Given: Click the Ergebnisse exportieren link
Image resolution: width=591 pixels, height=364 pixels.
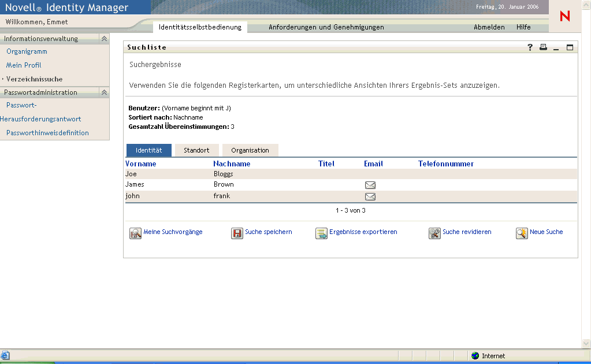Looking at the screenshot, I should coord(363,232).
